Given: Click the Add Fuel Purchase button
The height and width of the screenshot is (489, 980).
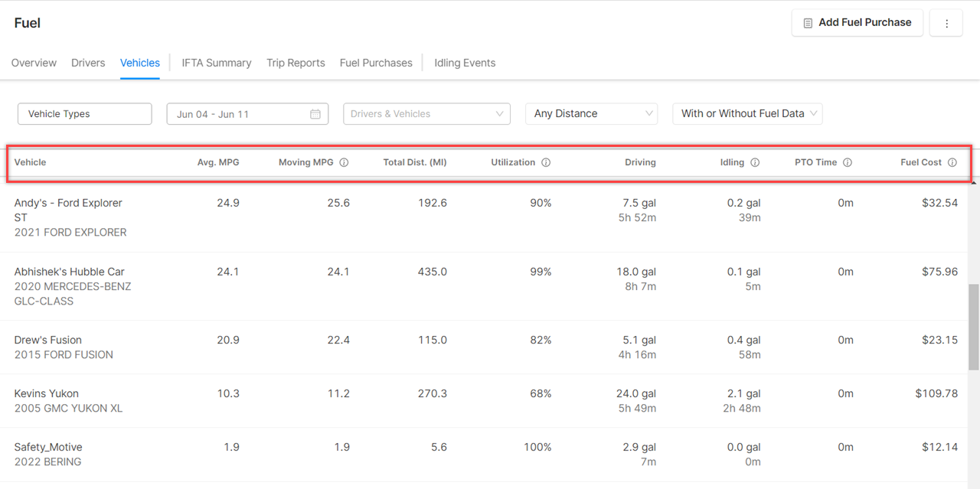Looking at the screenshot, I should pos(857,23).
